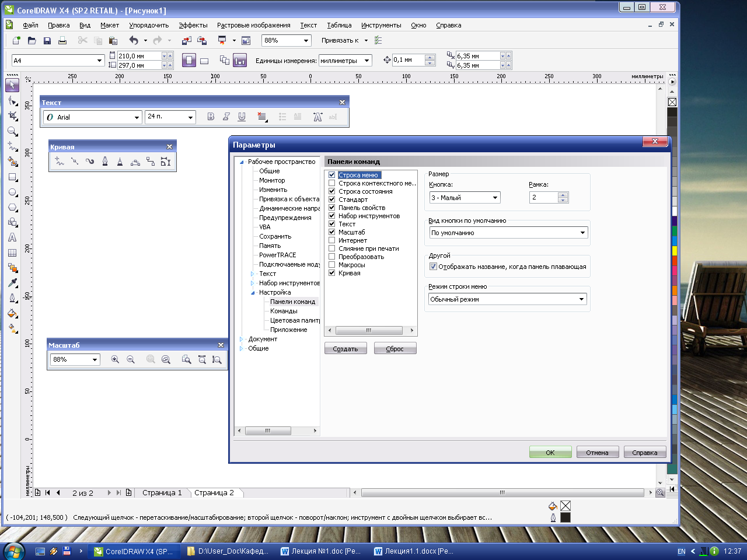Toggle Отображать название, когда панель плавающая
The height and width of the screenshot is (560, 747).
(433, 267)
